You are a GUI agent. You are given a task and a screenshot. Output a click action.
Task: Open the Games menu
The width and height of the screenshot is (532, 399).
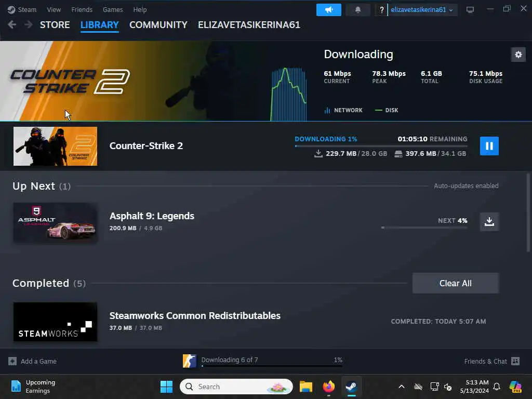113,9
